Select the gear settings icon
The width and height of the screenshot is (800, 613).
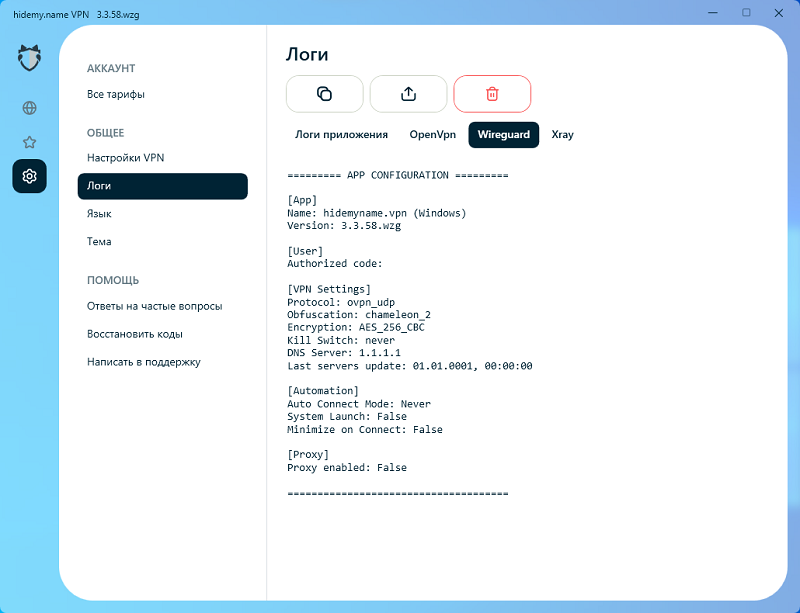click(x=29, y=176)
